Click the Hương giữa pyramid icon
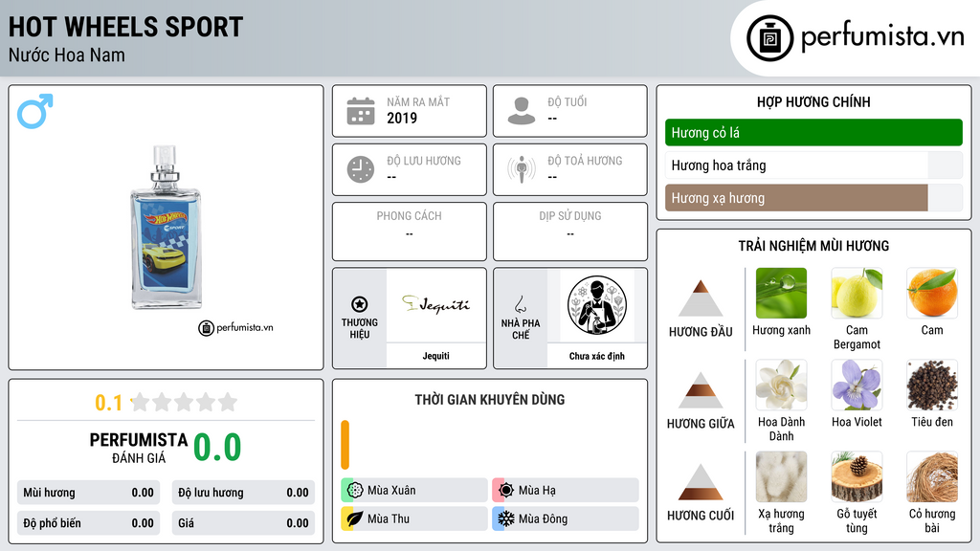Viewport: 980px width, 551px height. (x=701, y=390)
